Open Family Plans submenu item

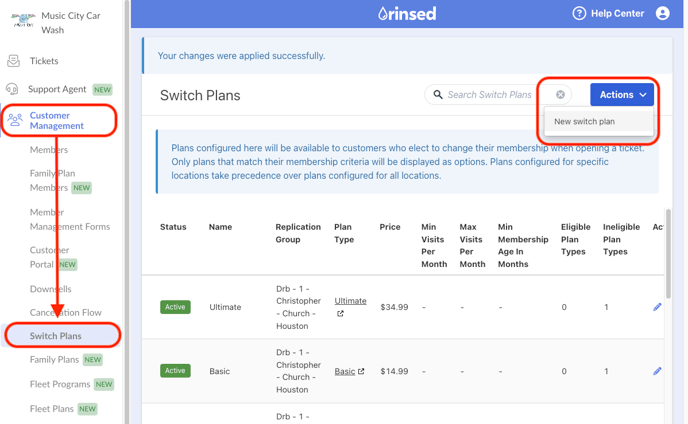coord(54,359)
